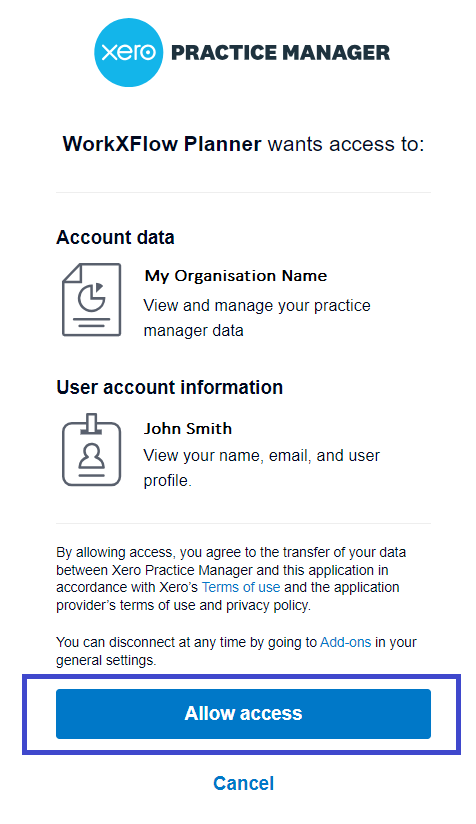Click the blue Xero logo circle
The height and width of the screenshot is (824, 476).
pos(129,53)
